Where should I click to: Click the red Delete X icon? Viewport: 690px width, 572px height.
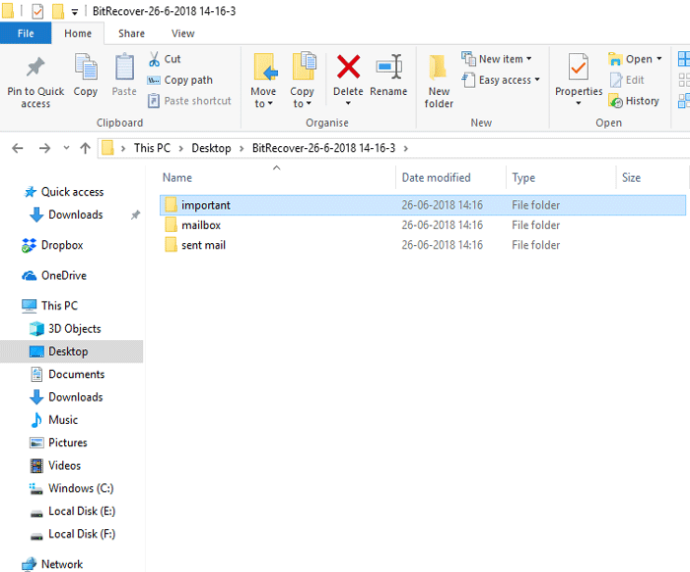point(349,67)
